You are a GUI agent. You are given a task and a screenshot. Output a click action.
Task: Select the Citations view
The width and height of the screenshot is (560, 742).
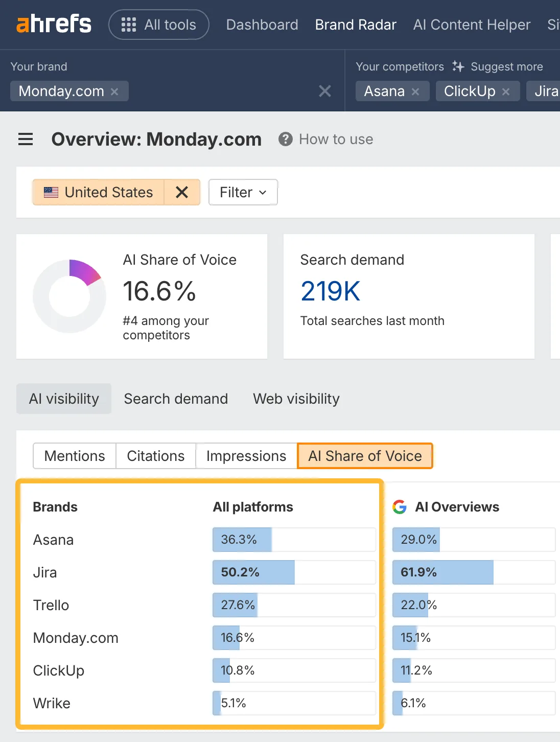(x=155, y=456)
